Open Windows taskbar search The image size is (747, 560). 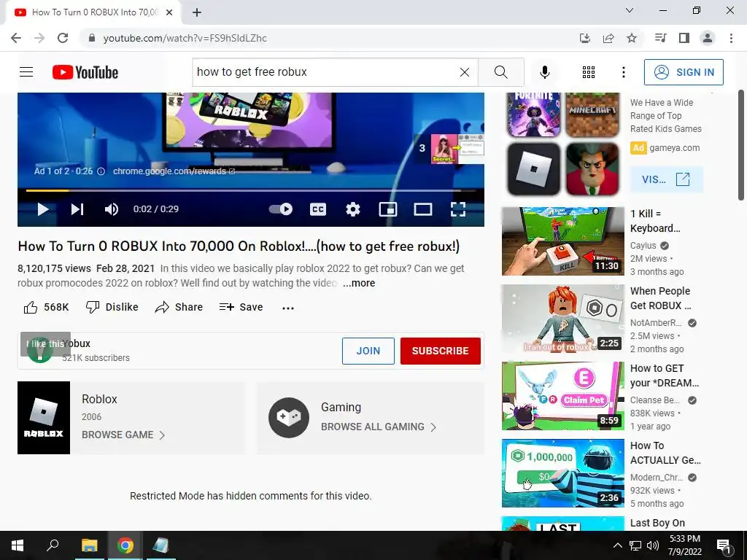[x=53, y=545]
